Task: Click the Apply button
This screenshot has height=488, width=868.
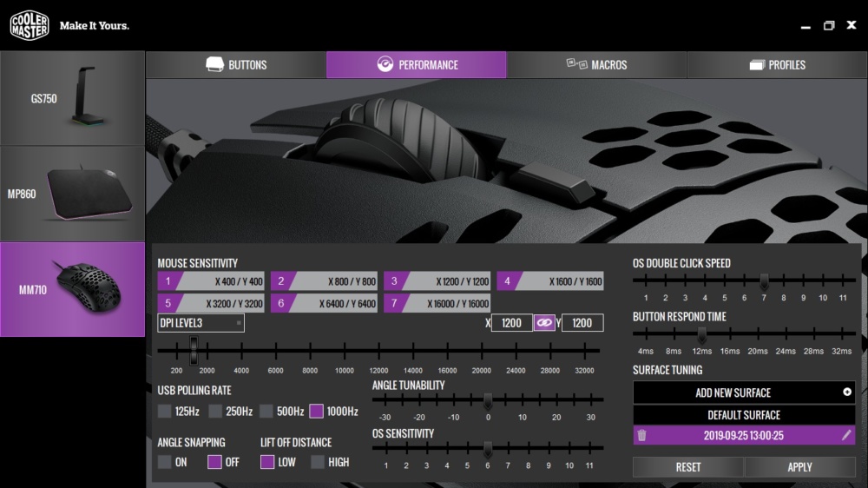Action: pyautogui.click(x=799, y=467)
